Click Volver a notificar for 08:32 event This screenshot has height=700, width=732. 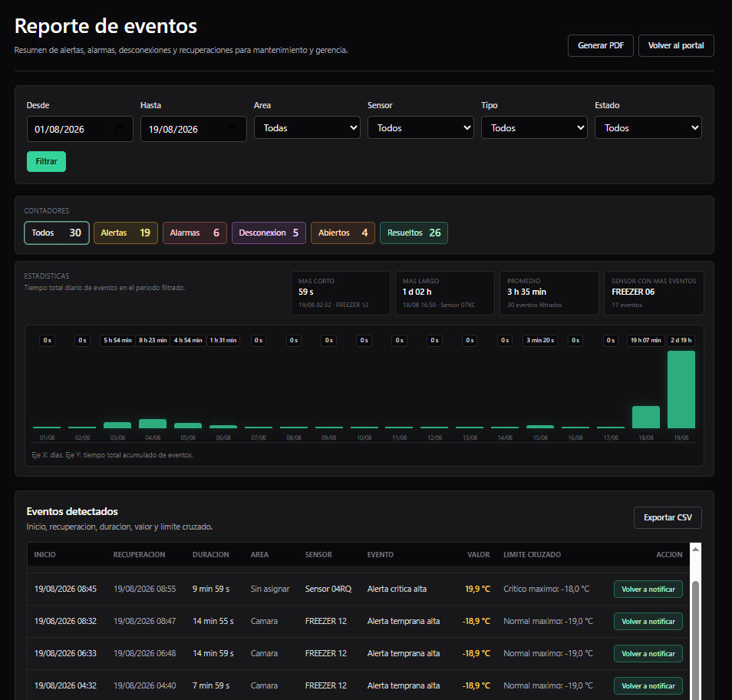(648, 621)
